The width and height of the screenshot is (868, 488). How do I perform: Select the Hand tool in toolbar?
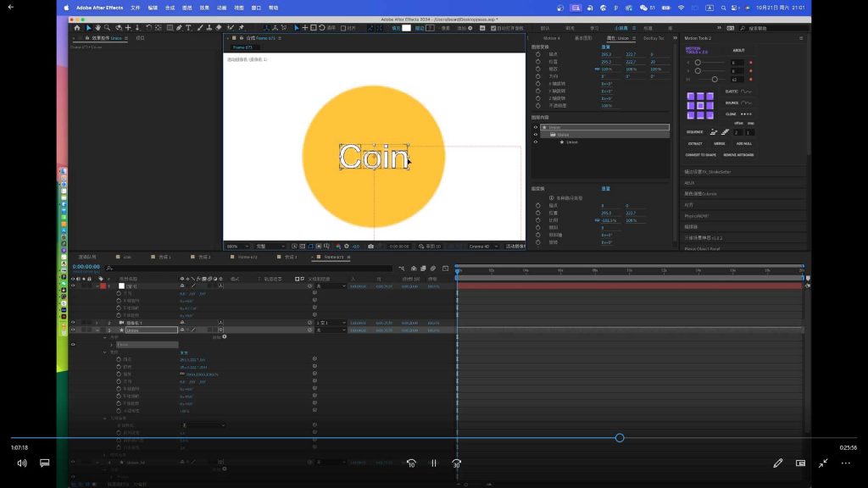pos(97,28)
